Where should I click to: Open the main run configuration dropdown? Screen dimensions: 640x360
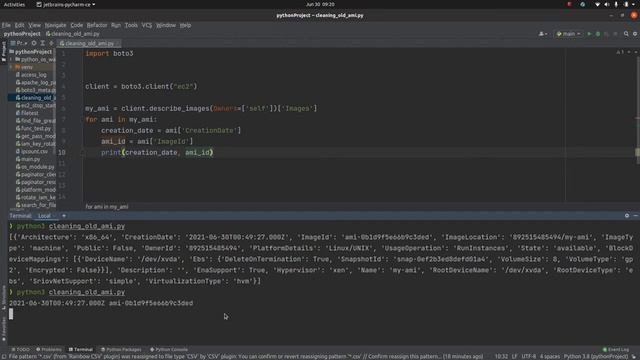[569, 34]
